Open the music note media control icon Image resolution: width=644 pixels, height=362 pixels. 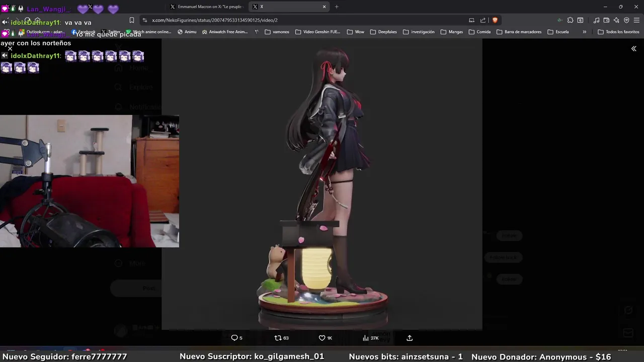(x=596, y=20)
